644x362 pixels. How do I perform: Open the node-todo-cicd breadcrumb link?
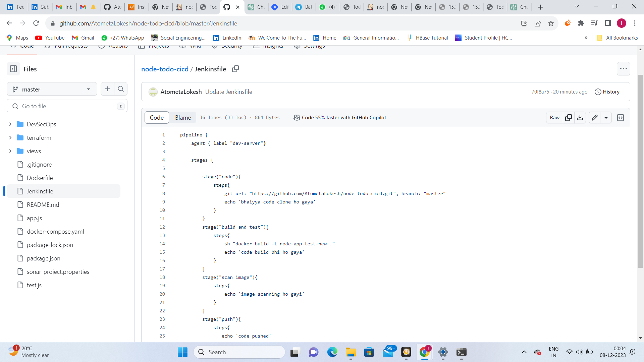[165, 69]
